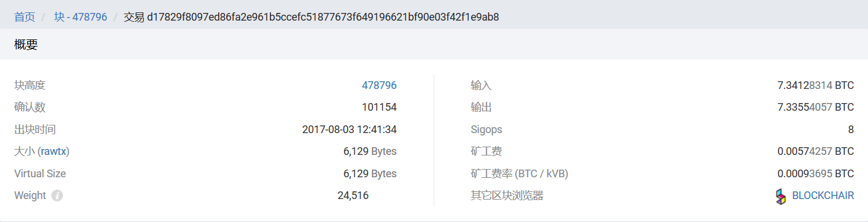
Task: Select Weight value 24,516
Action: [x=353, y=196]
